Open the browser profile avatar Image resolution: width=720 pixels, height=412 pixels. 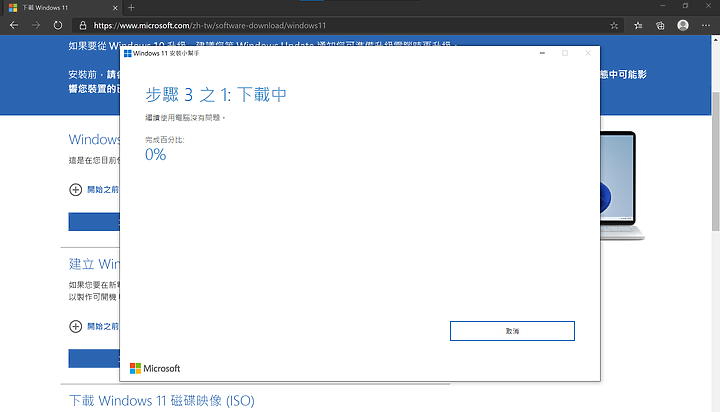(x=683, y=25)
